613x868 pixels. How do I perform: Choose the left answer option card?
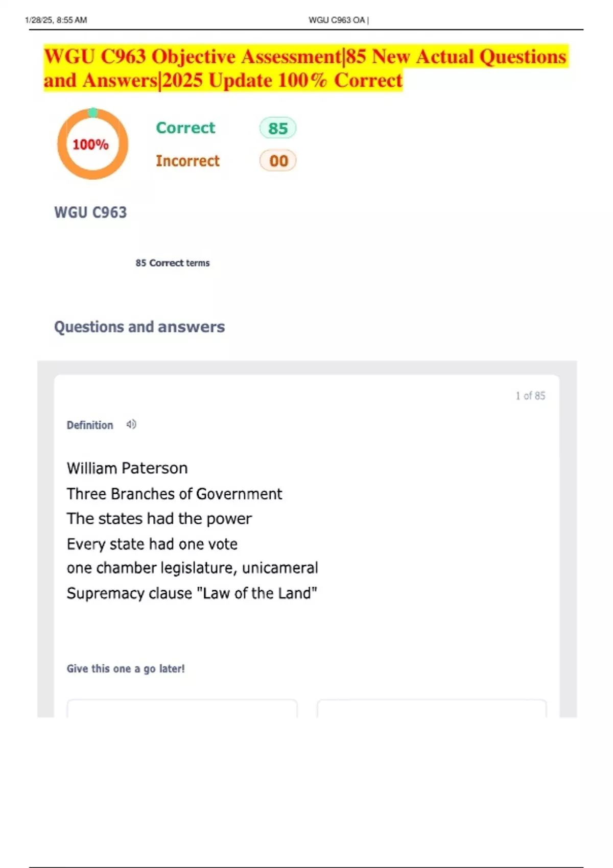coord(182,708)
